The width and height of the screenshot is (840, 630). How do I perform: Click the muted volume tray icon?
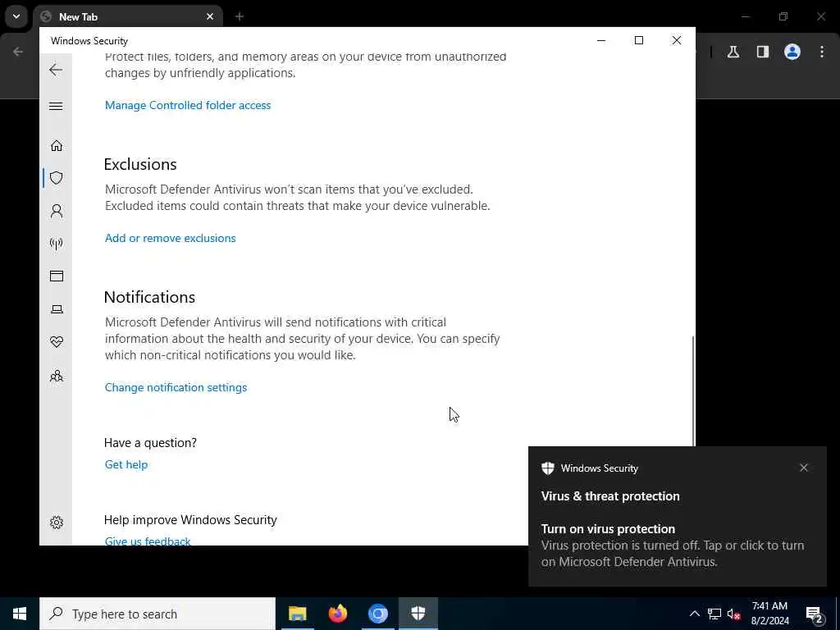tap(733, 614)
